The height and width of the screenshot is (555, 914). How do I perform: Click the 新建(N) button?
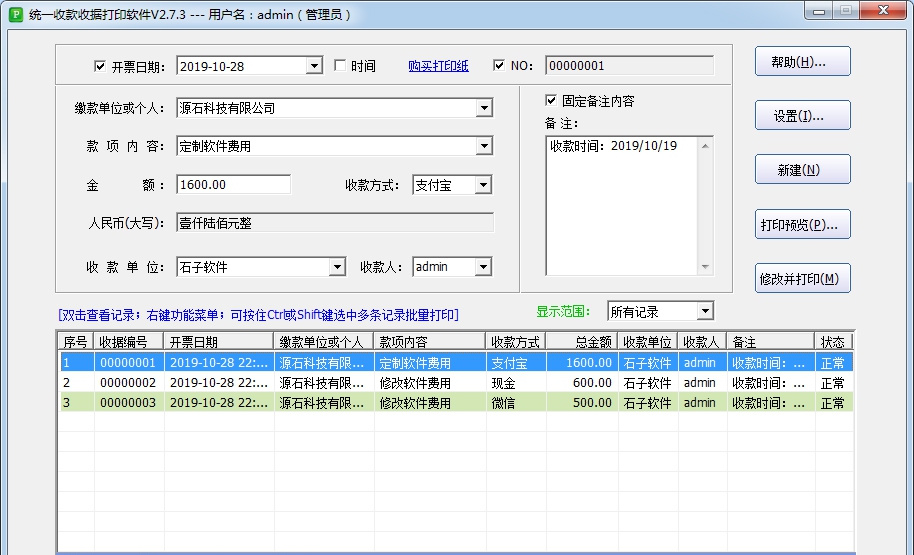(x=802, y=170)
